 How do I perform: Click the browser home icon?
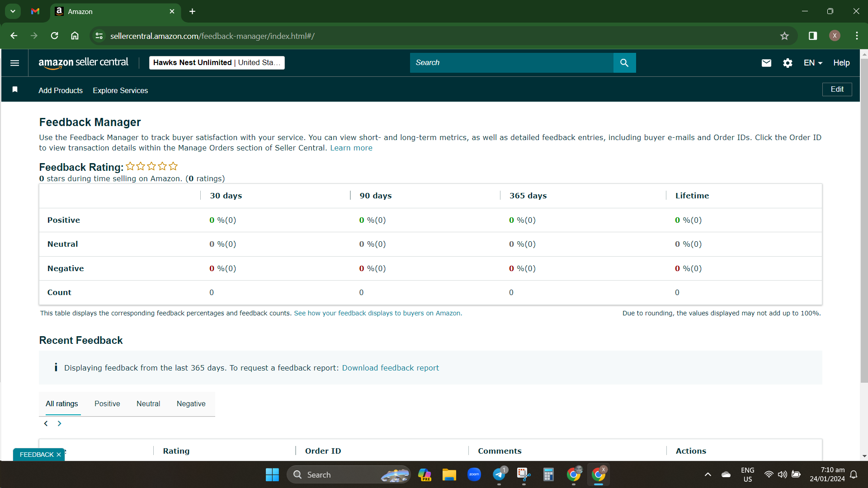pyautogui.click(x=75, y=36)
